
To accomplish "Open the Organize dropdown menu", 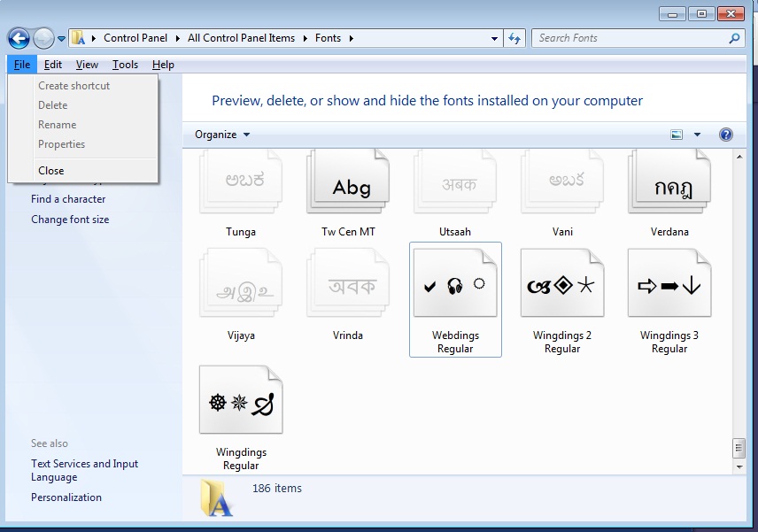I will click(x=222, y=135).
